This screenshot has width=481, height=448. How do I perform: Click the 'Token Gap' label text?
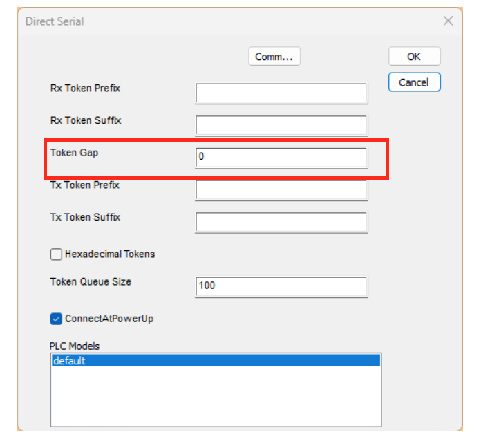coord(74,152)
